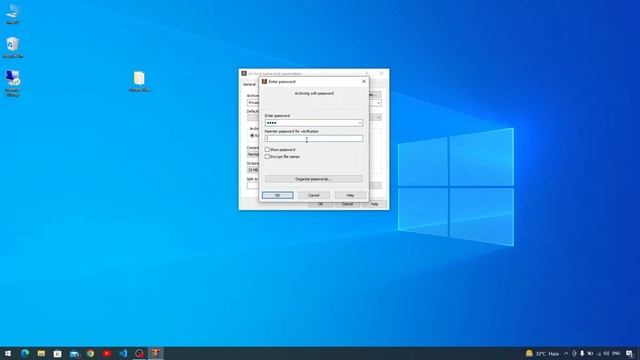Image resolution: width=640 pixels, height=360 pixels.
Task: Click the Reenter password for verification field
Action: [x=313, y=138]
